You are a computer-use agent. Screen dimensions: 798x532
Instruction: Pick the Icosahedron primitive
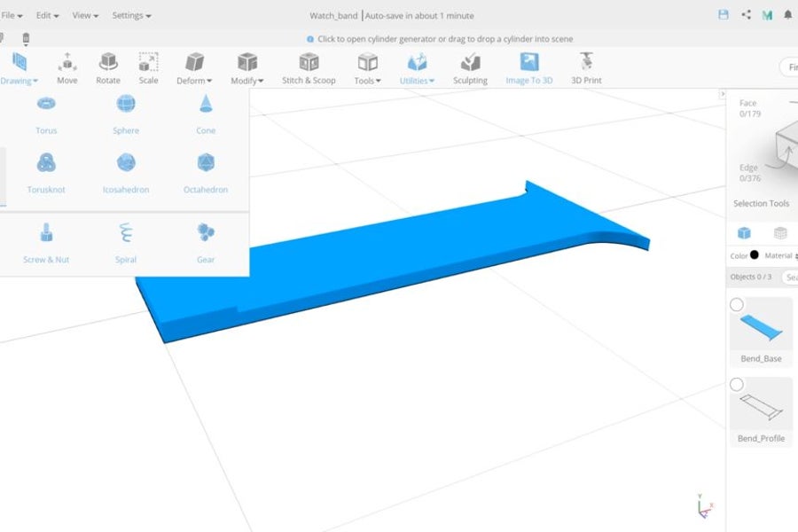click(x=126, y=163)
